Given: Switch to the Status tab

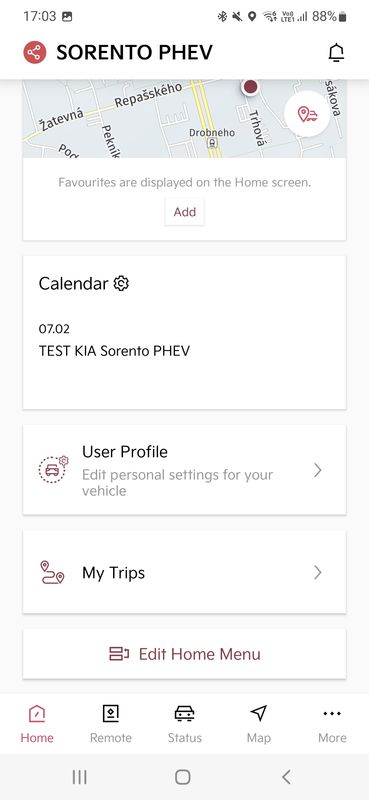Looking at the screenshot, I should pos(185,724).
